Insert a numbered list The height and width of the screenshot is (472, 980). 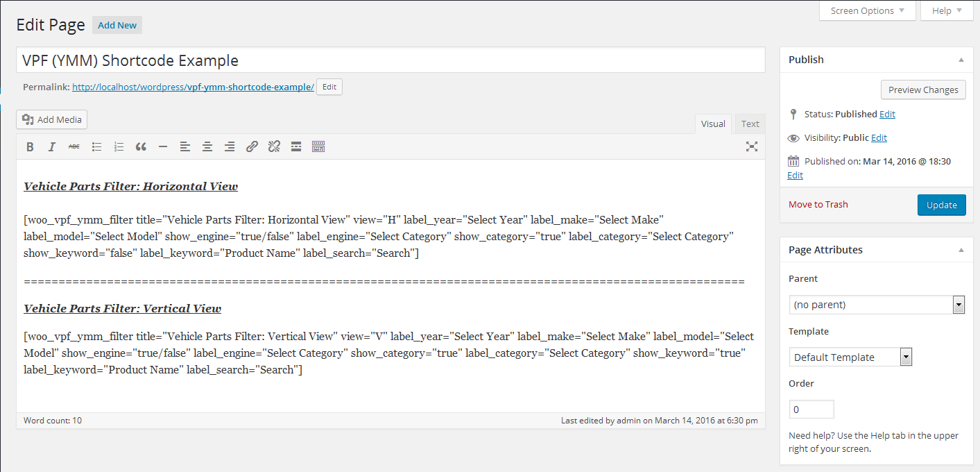tap(119, 146)
